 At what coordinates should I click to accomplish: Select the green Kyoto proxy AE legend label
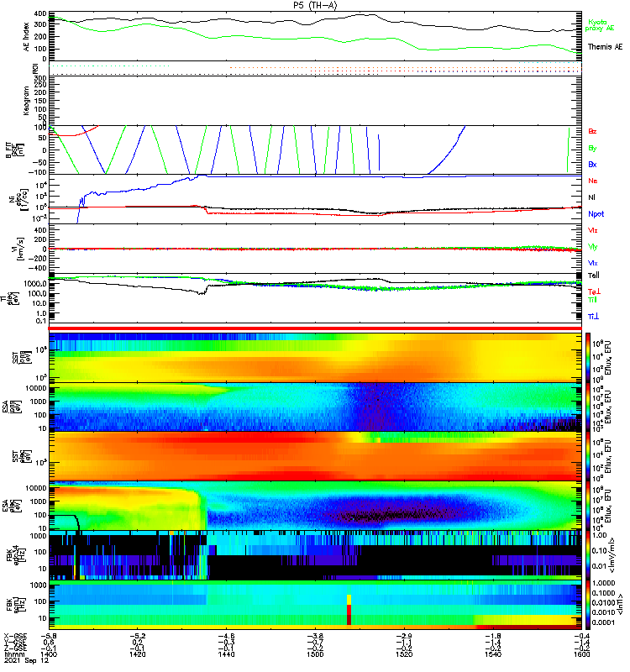pos(600,25)
